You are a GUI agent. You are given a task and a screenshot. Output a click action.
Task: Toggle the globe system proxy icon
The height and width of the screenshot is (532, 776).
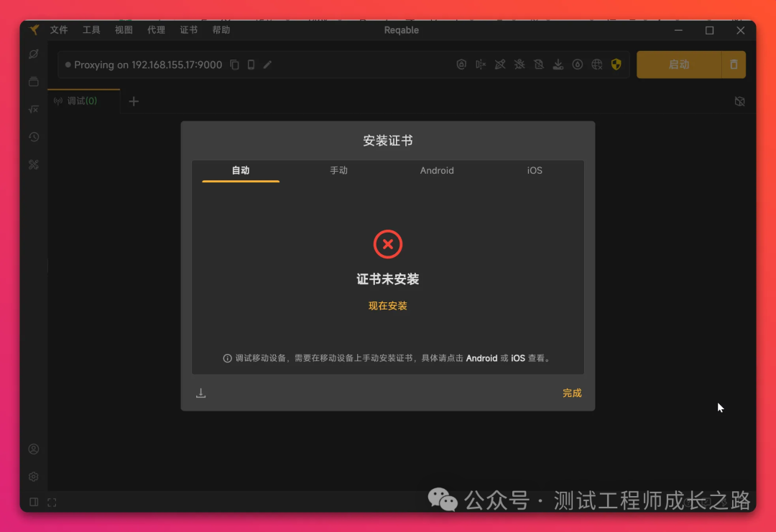coord(597,65)
